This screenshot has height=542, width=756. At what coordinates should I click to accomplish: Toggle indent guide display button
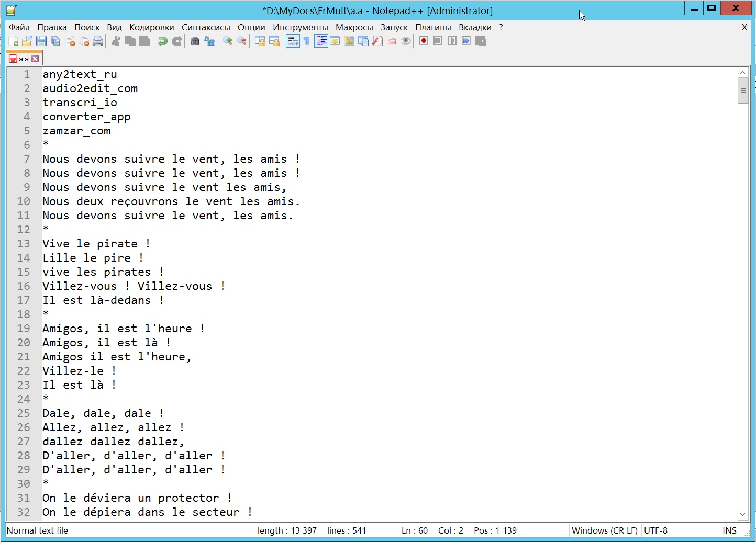point(321,41)
